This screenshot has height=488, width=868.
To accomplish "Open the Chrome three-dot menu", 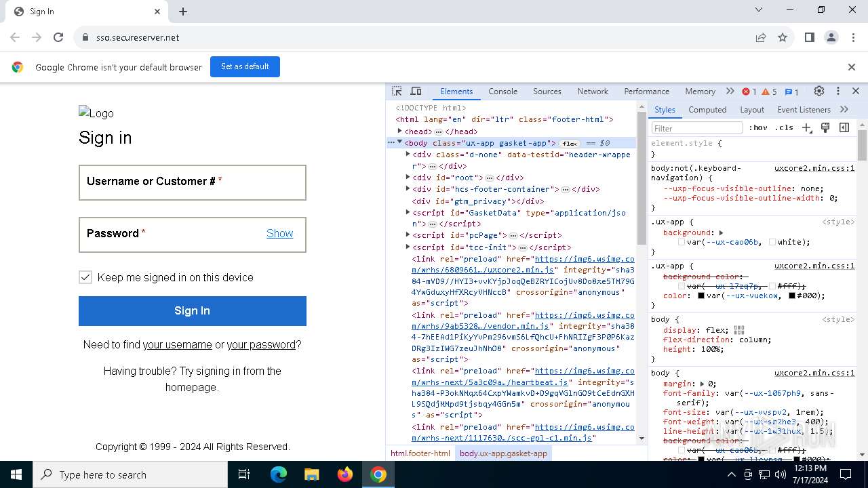I will tap(853, 38).
